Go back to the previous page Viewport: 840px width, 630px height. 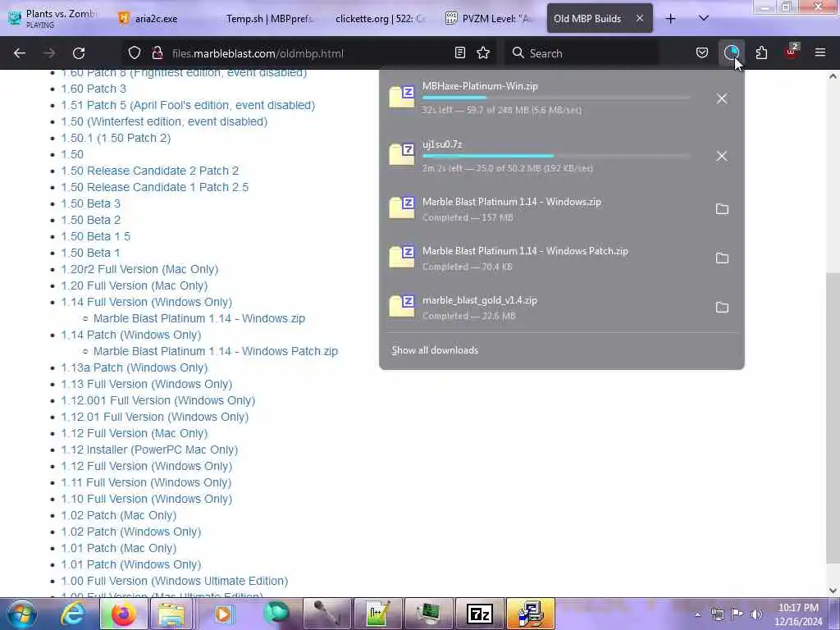(20, 53)
